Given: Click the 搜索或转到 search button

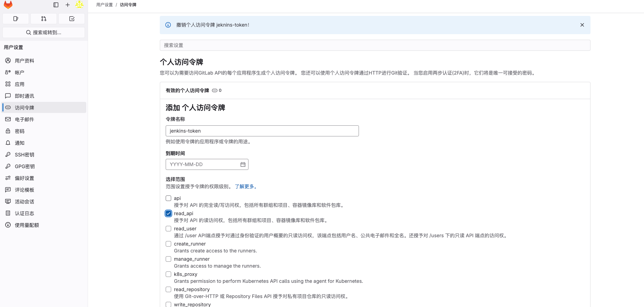Looking at the screenshot, I should (x=44, y=32).
